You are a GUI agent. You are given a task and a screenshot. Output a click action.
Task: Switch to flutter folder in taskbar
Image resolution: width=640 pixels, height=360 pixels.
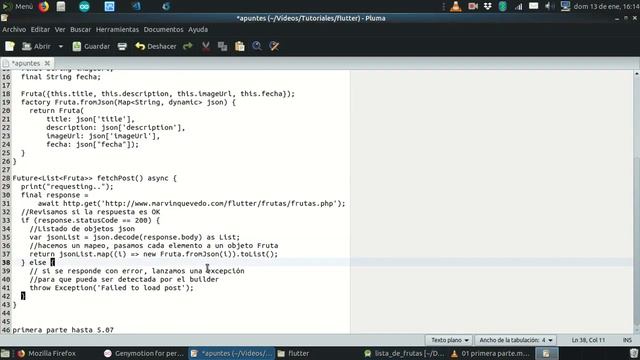point(293,353)
